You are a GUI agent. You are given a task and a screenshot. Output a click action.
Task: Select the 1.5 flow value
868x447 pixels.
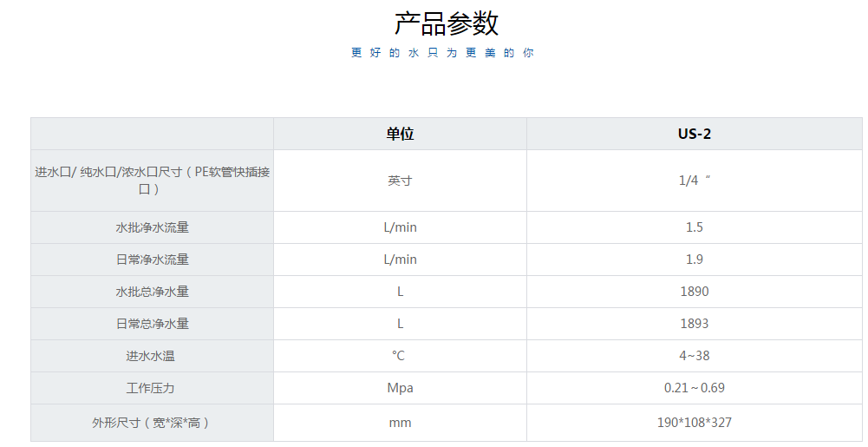tap(694, 227)
